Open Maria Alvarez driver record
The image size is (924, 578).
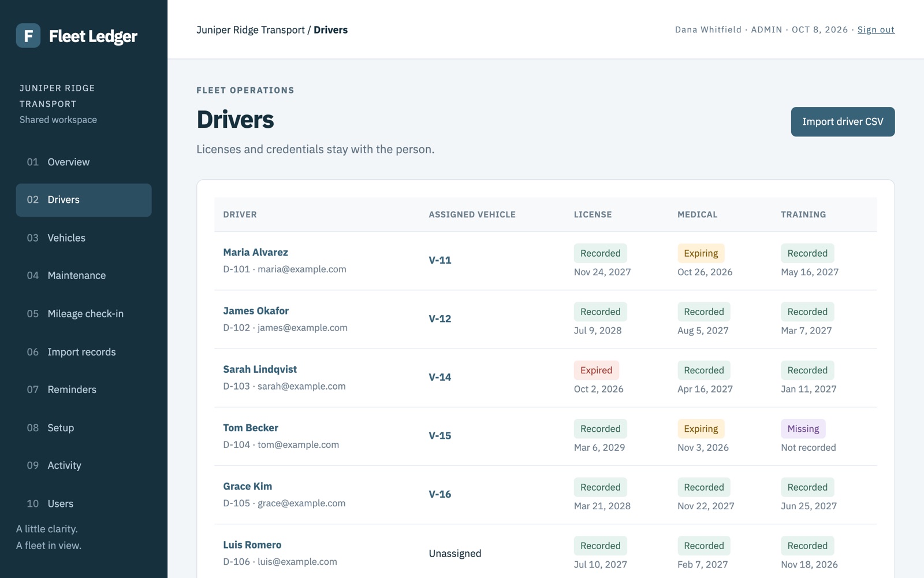[255, 253]
